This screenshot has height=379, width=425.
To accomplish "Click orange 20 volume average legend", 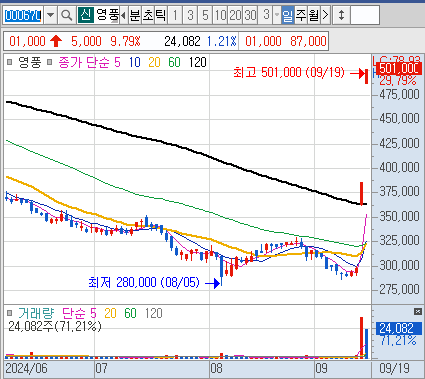I will [x=110, y=313].
